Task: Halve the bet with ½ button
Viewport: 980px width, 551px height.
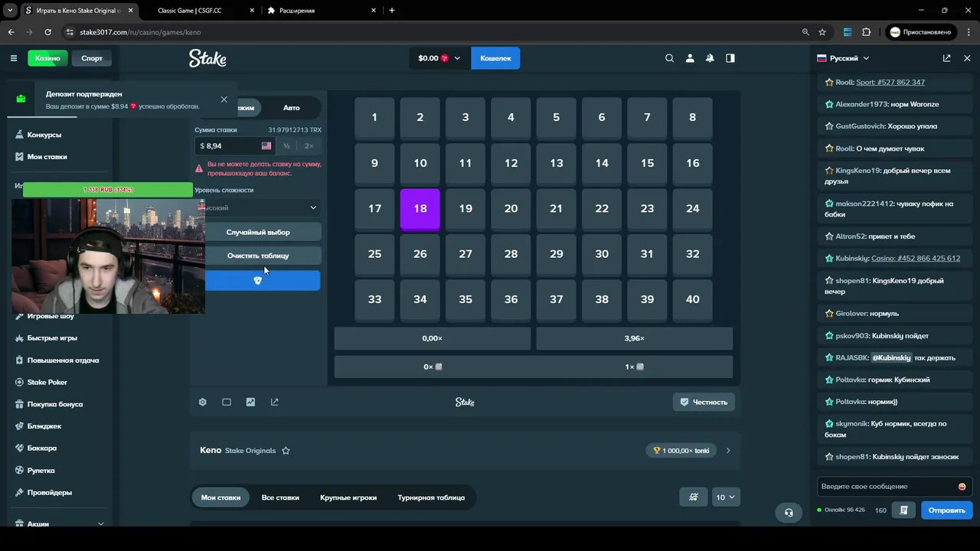Action: [x=286, y=146]
